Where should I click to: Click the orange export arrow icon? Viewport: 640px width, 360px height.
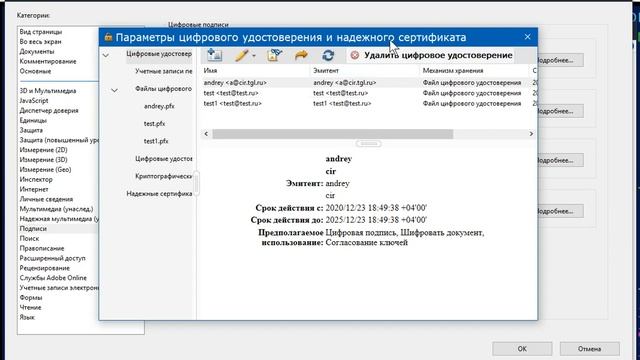[x=301, y=55]
